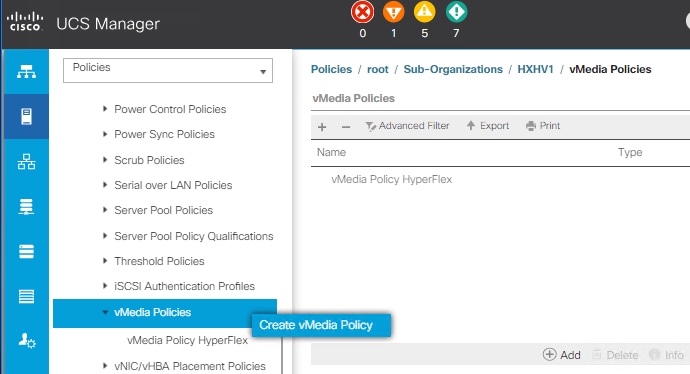Expand the Scrub Policies node
This screenshot has width=690, height=374.
(105, 159)
